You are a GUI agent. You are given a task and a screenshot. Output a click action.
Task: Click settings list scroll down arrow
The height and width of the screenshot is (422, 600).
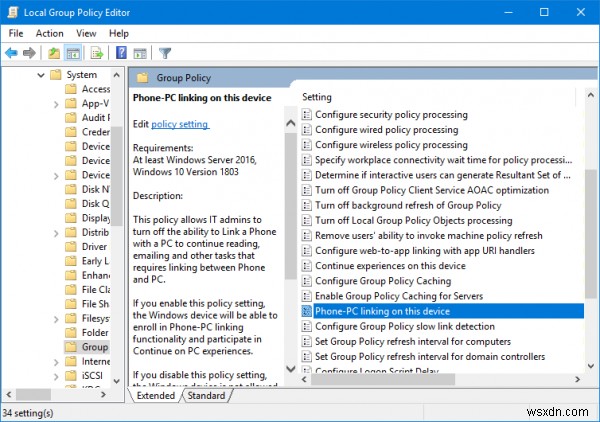591,366
